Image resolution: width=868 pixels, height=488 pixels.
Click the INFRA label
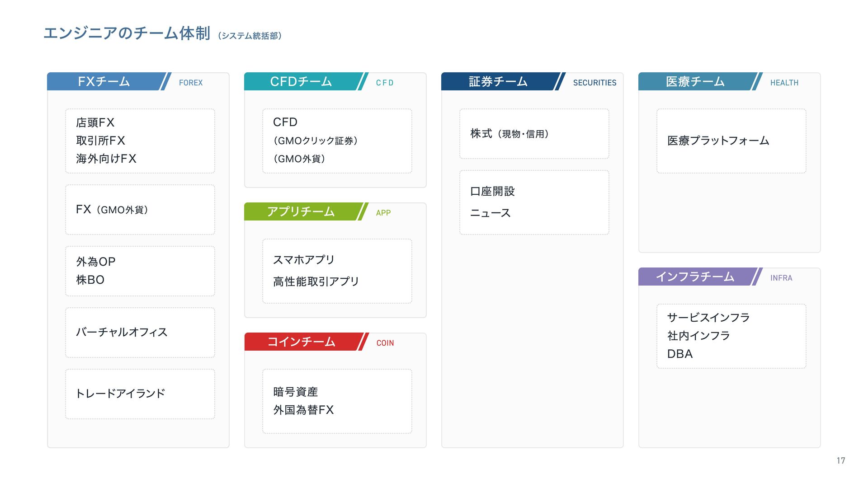pyautogui.click(x=781, y=278)
